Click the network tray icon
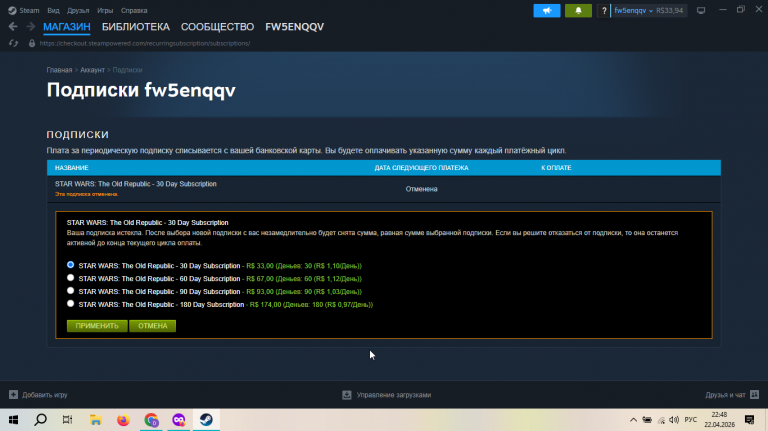 (661, 420)
